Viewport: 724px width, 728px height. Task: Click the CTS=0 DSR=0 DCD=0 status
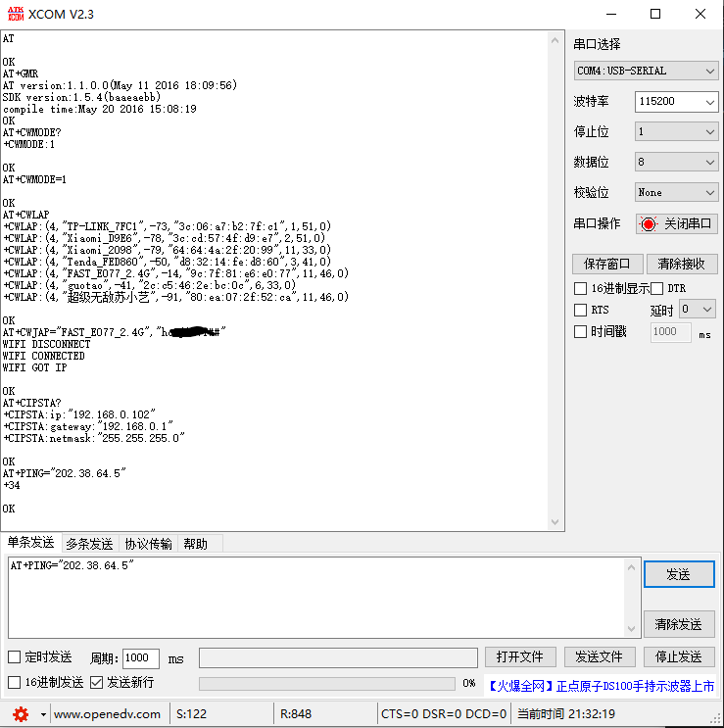[443, 714]
